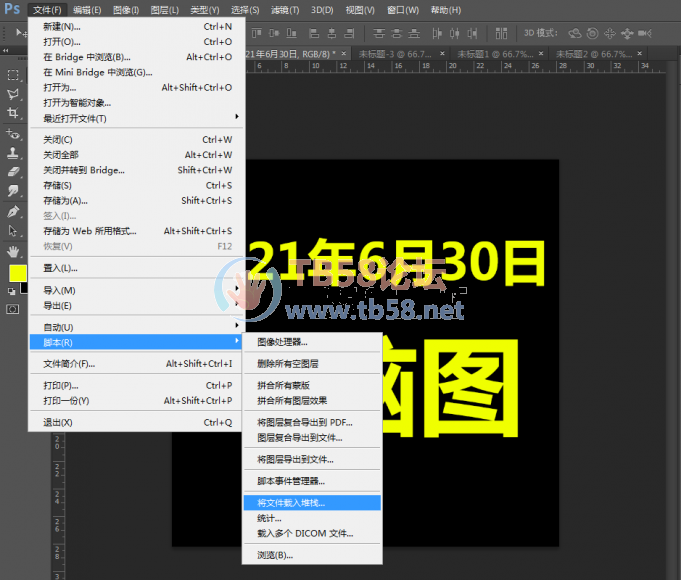This screenshot has width=681, height=580.
Task: Select the Pen tool
Action: [x=13, y=212]
